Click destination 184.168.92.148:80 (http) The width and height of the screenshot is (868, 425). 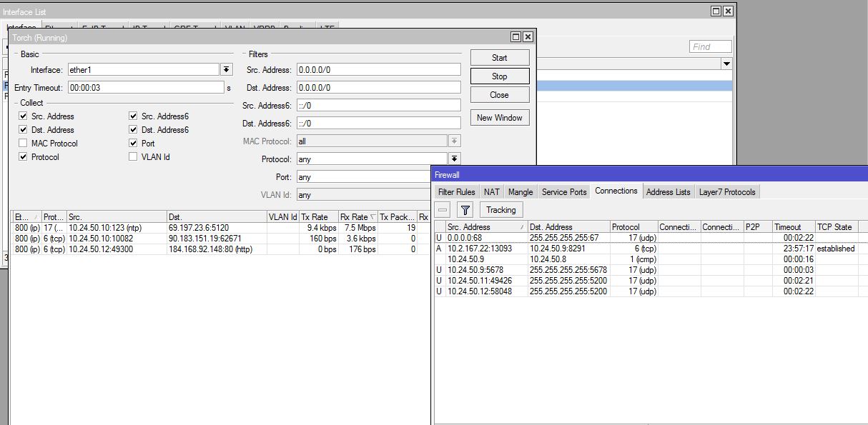coord(209,249)
